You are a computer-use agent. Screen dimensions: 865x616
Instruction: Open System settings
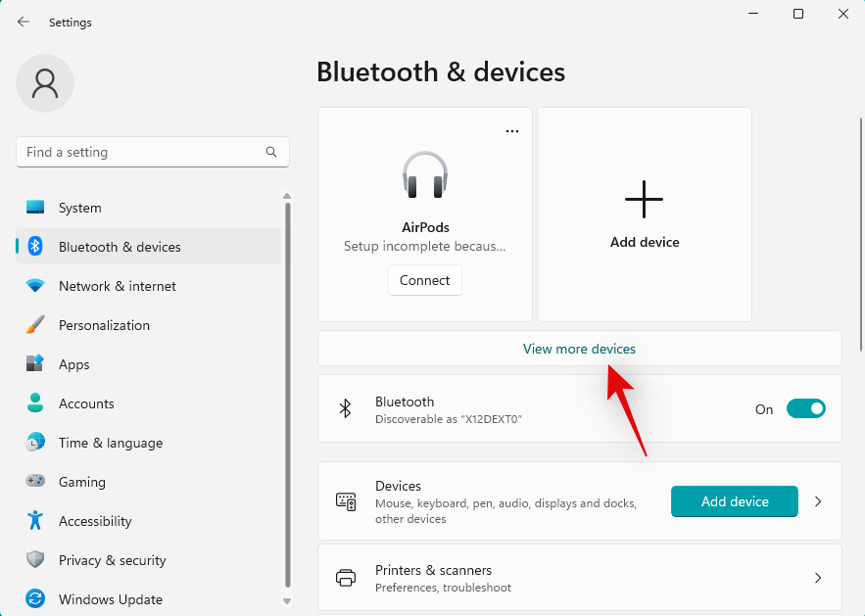point(148,208)
